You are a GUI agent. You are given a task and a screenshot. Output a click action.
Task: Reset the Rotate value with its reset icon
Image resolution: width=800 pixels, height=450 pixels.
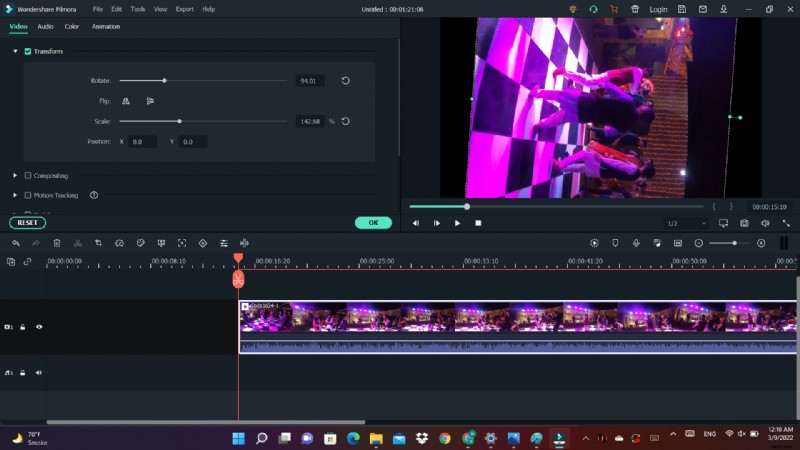345,81
